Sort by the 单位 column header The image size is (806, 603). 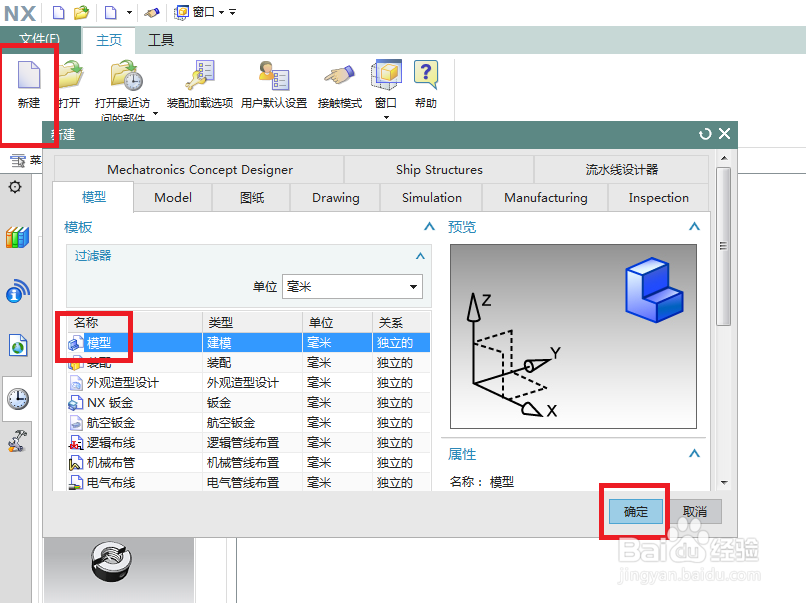[337, 322]
